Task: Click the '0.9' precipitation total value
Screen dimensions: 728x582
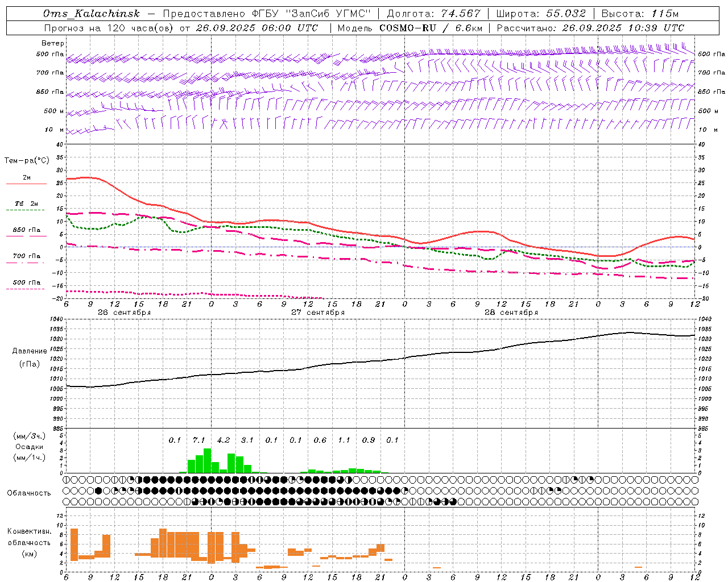Action: tap(369, 440)
